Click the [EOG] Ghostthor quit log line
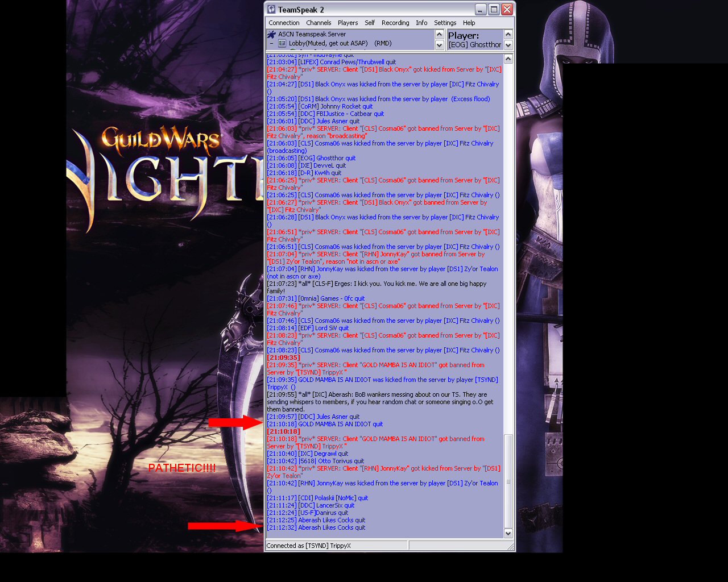 (x=311, y=158)
